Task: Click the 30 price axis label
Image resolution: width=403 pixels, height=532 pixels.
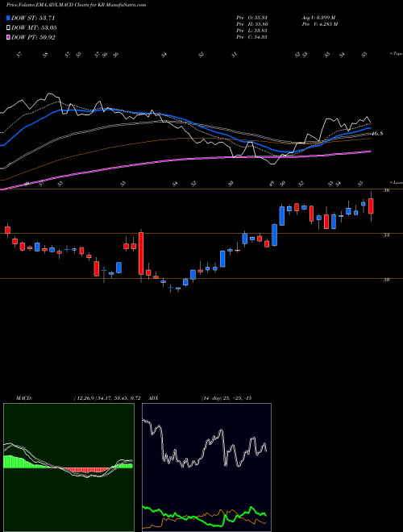Action: point(386,280)
